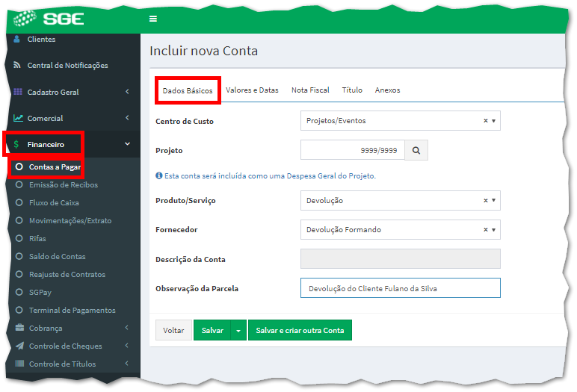Clear the Centro de Custo selection
The width and height of the screenshot is (577, 392).
tap(485, 121)
